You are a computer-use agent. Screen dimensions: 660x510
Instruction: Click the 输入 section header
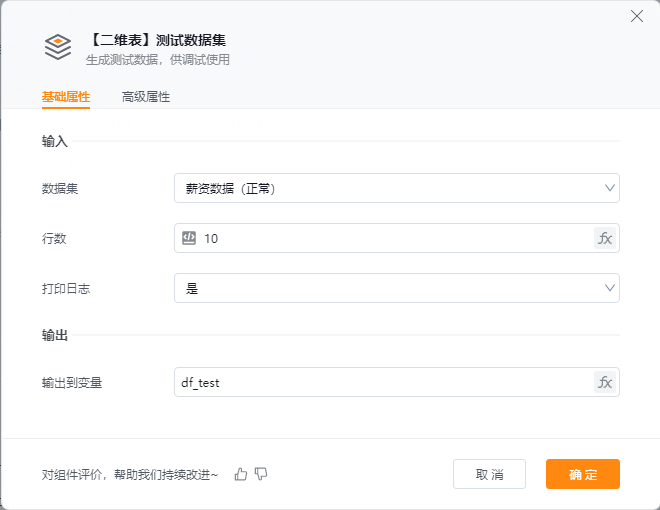[55, 141]
